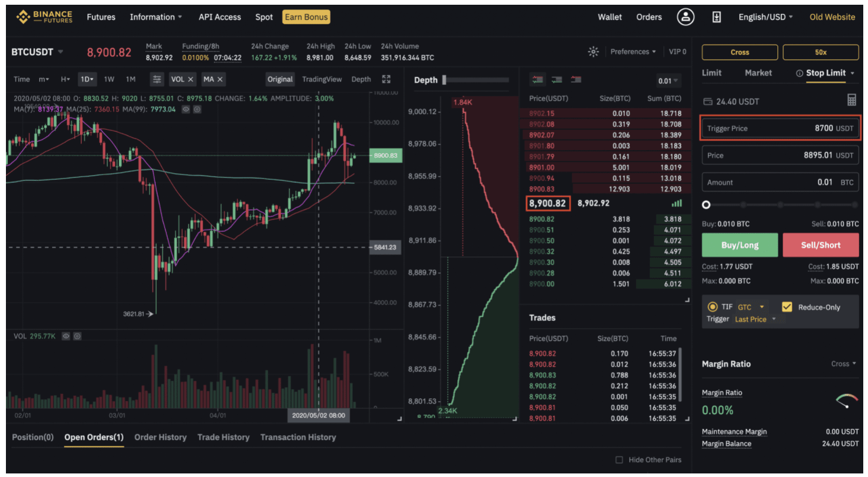The image size is (868, 477).
Task: Click the Price input field
Action: [780, 155]
